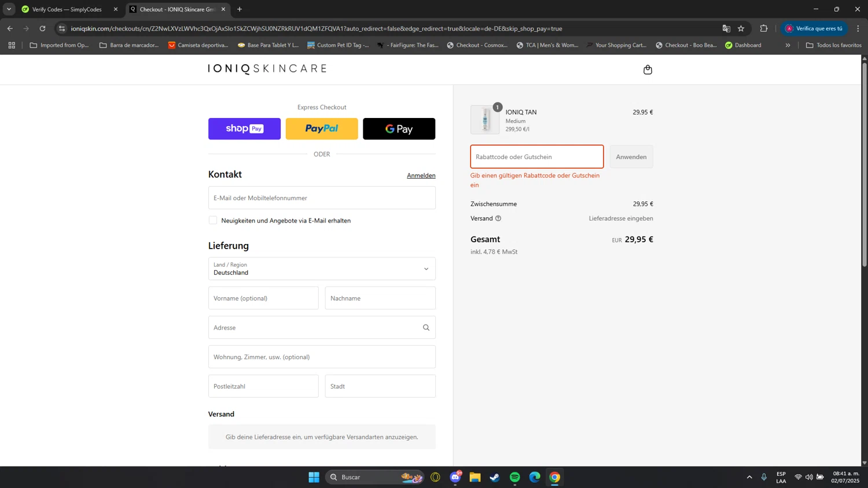Open Your Shopping Cart... bookmark
The image size is (868, 488).
click(616, 45)
